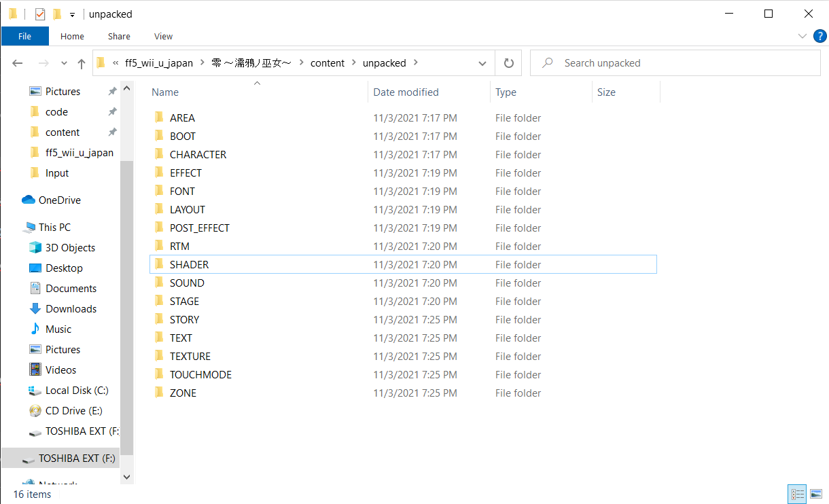Click the unpacked breadcrumb in address bar

coord(384,62)
